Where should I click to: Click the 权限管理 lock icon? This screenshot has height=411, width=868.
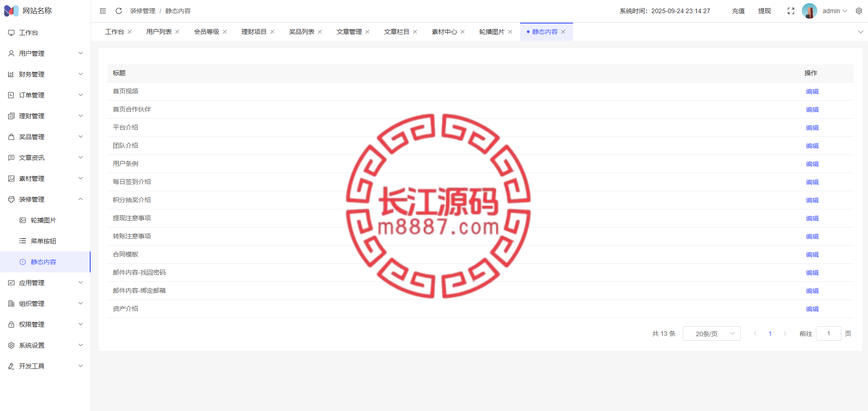coord(11,324)
